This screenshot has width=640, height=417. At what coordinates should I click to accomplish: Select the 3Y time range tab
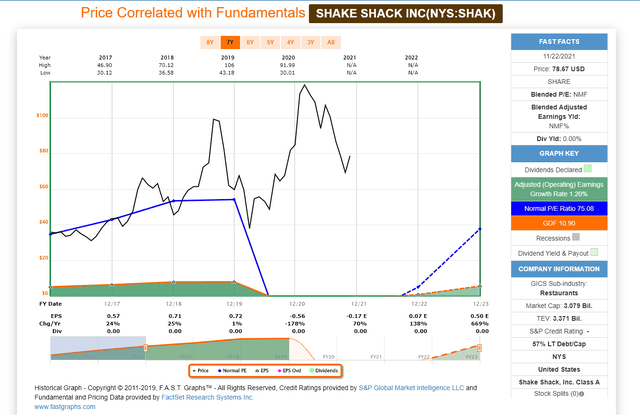point(311,42)
